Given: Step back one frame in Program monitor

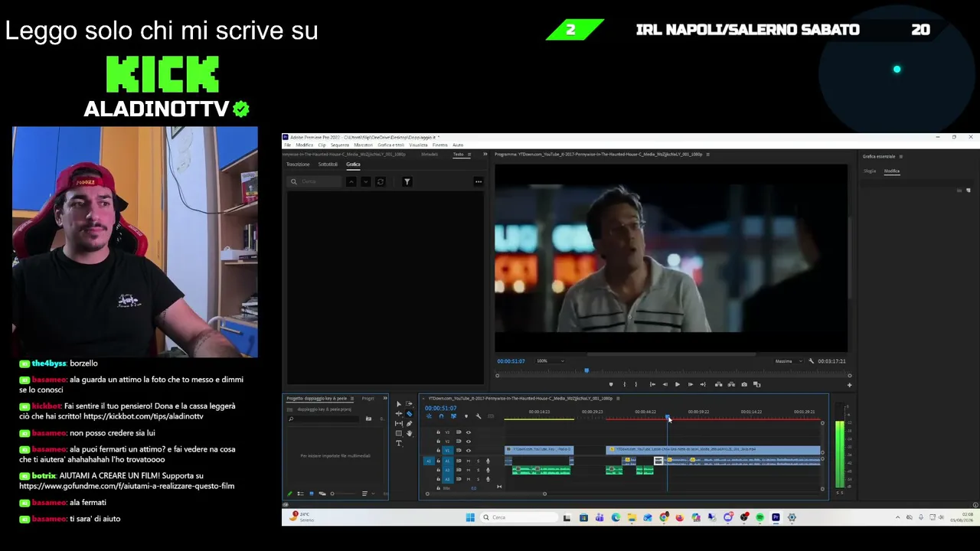Looking at the screenshot, I should click(x=665, y=384).
